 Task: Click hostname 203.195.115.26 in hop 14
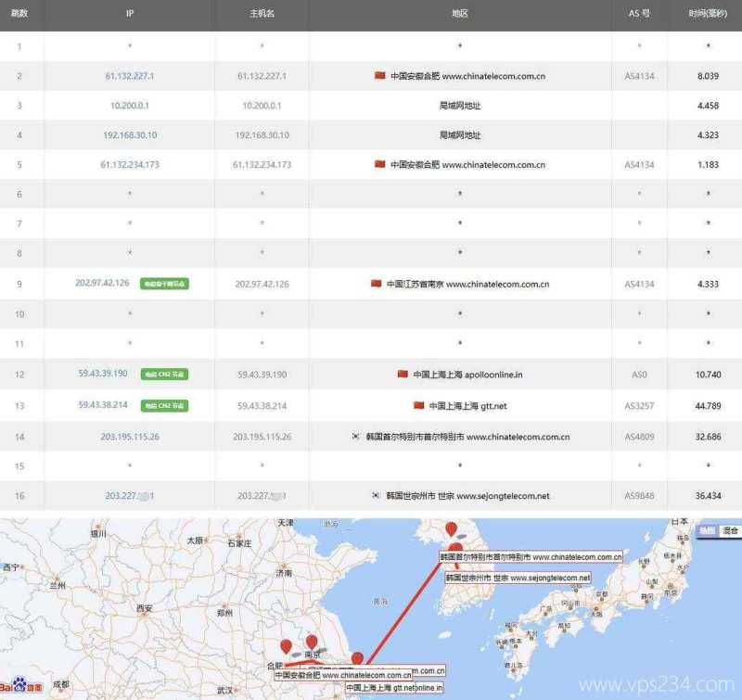pos(262,436)
